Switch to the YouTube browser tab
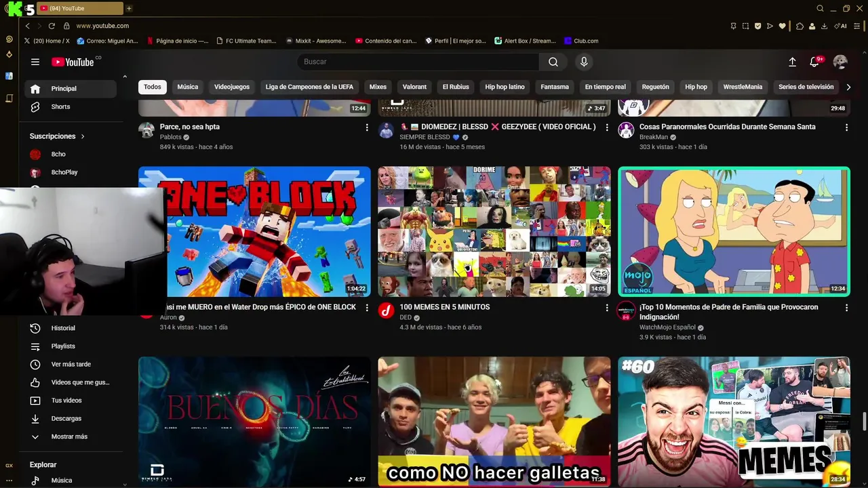Viewport: 868px width, 488px height. click(80, 9)
